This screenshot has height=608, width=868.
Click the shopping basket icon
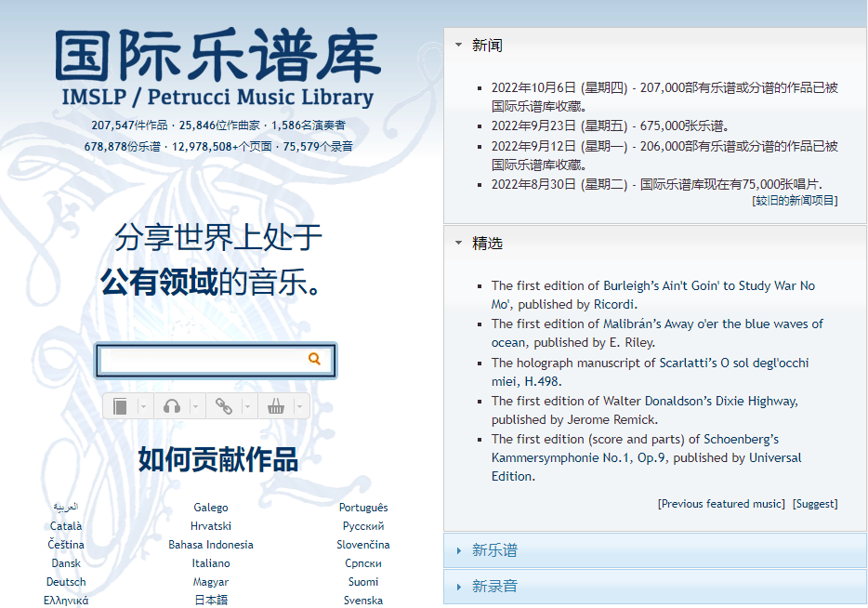276,406
